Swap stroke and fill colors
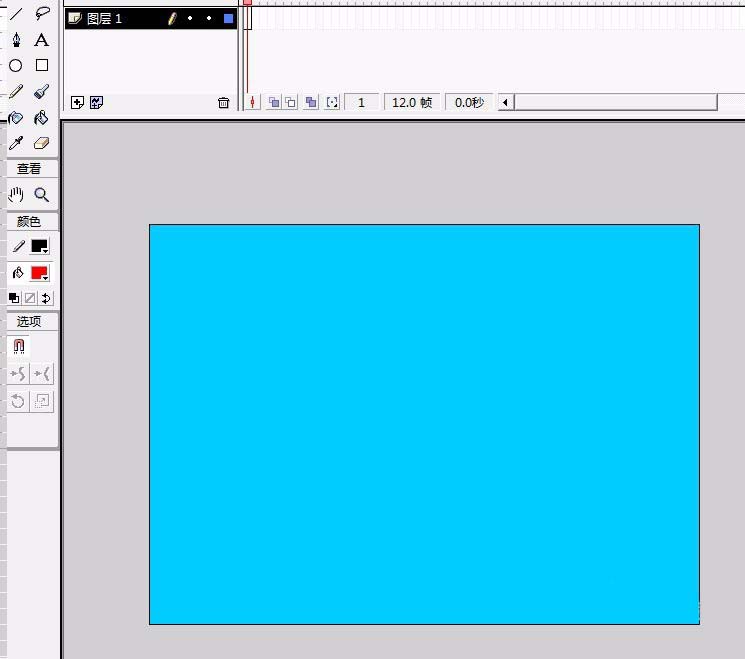The image size is (745, 659). (46, 298)
